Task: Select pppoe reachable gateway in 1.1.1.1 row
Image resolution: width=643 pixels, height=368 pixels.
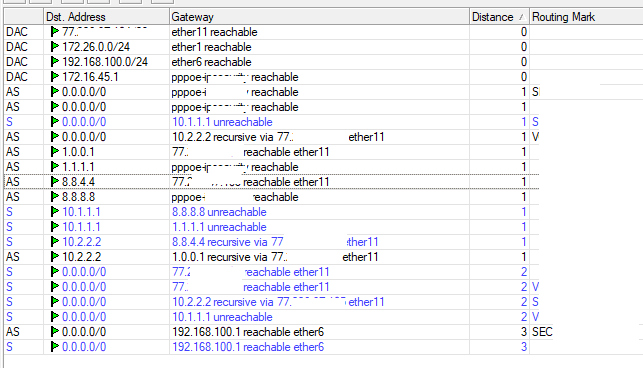Action: pos(235,167)
